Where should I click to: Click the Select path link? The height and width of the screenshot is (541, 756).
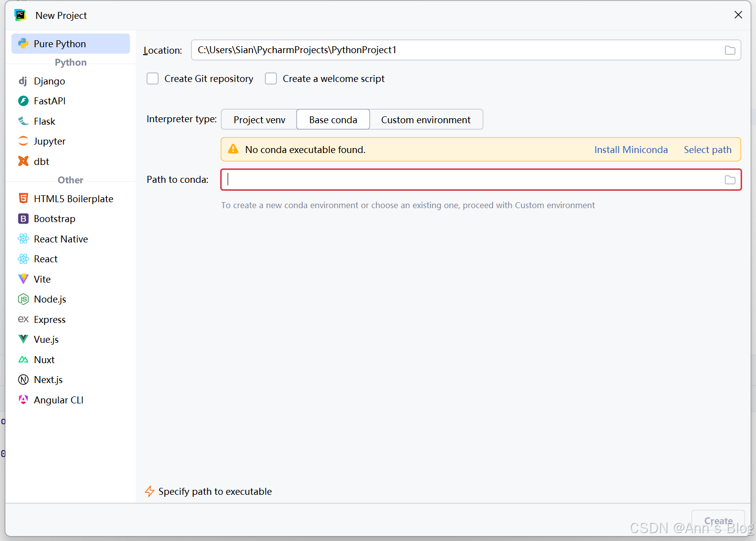(x=707, y=150)
